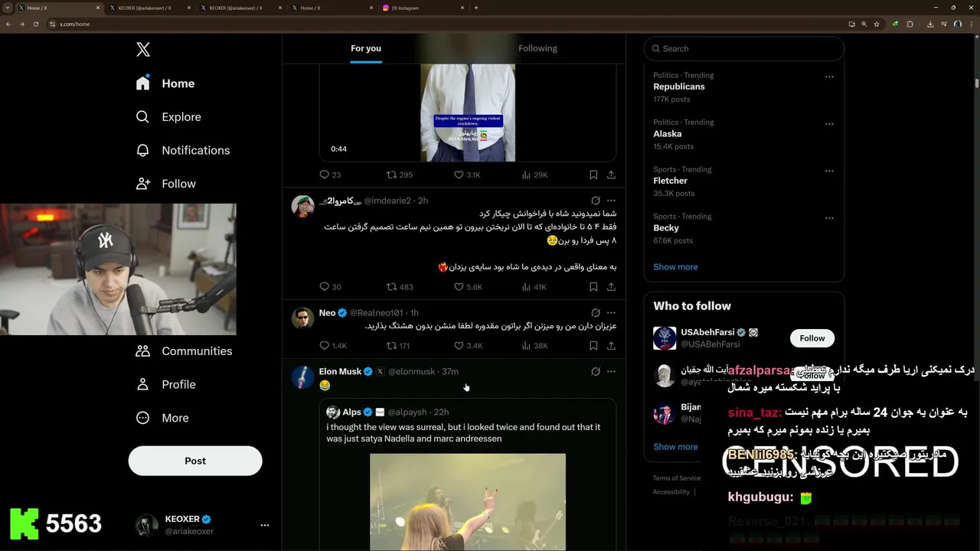Play the 0:44 video thumbnail
Viewport: 980px width, 551px height.
(x=468, y=112)
